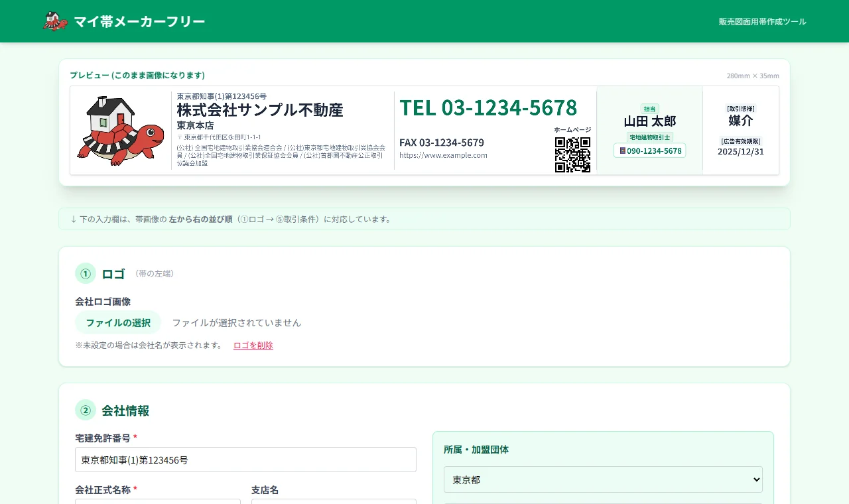Click the ファイルが選択されていません status text
This screenshot has width=849, height=504.
click(x=237, y=323)
